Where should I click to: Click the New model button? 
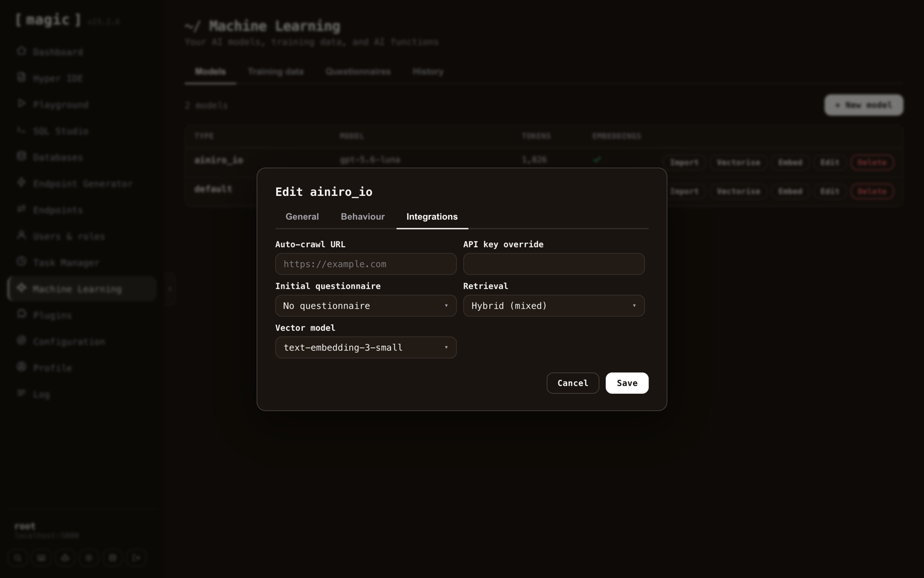pyautogui.click(x=863, y=105)
